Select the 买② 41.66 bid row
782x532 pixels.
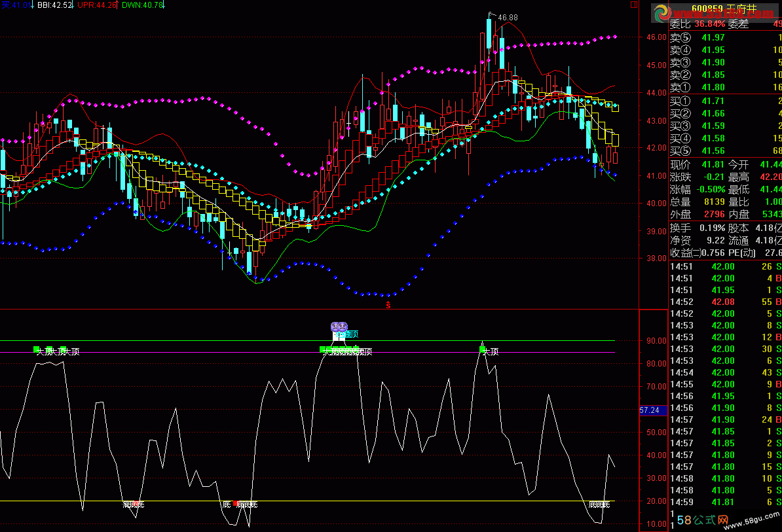click(x=725, y=114)
